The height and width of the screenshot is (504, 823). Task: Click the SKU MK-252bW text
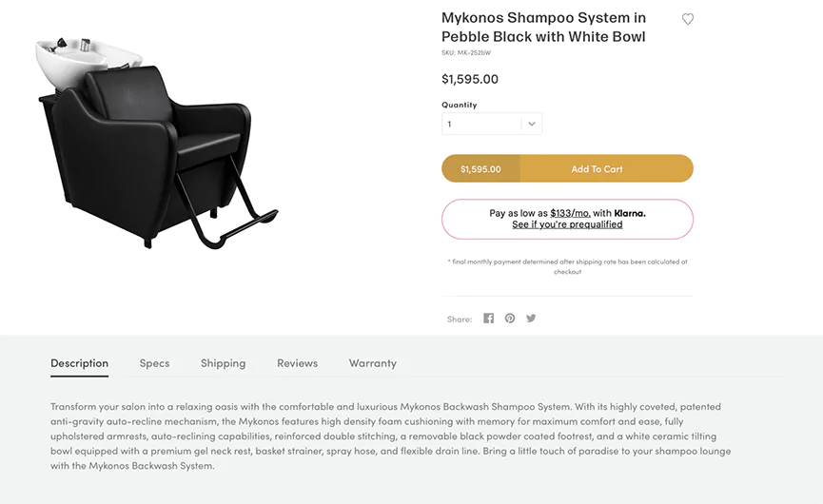[466, 52]
